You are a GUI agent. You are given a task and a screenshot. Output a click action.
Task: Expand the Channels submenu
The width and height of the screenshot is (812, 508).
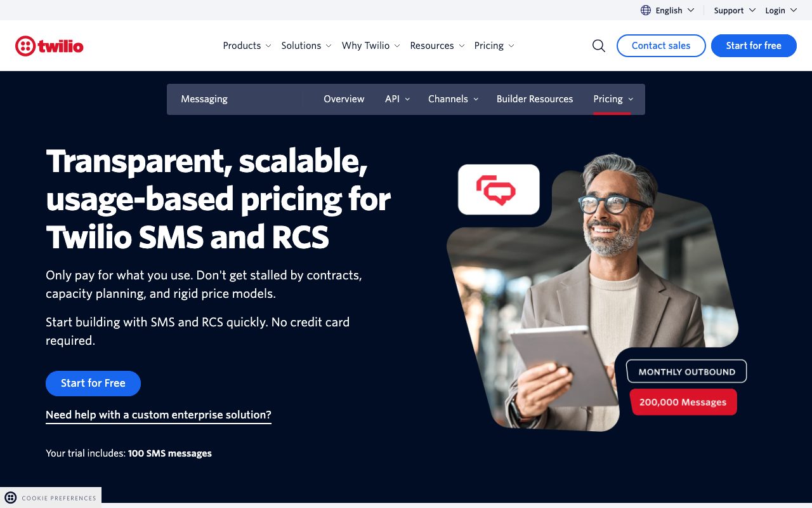click(x=453, y=99)
